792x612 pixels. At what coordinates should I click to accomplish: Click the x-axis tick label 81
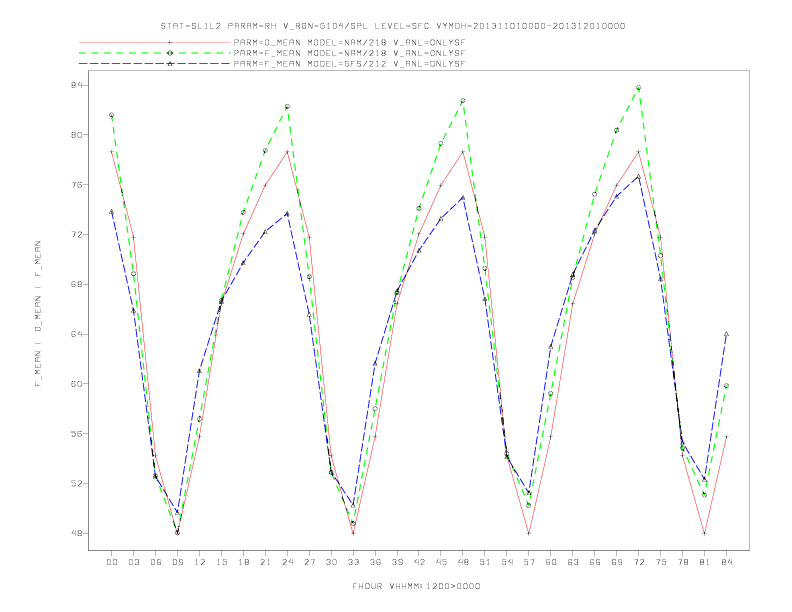tap(705, 562)
